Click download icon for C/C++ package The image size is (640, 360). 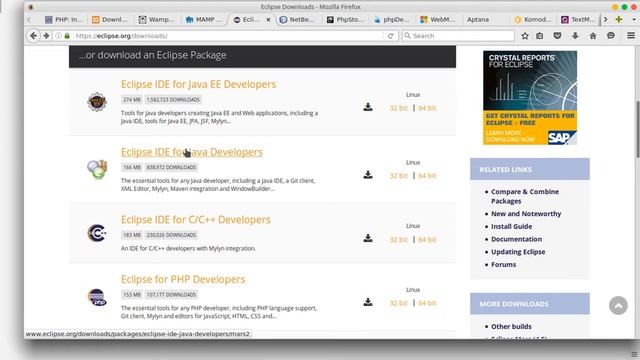[368, 238]
